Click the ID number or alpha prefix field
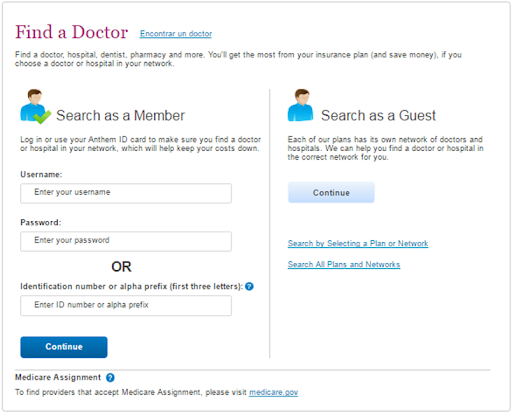The width and height of the screenshot is (512, 414). point(126,306)
